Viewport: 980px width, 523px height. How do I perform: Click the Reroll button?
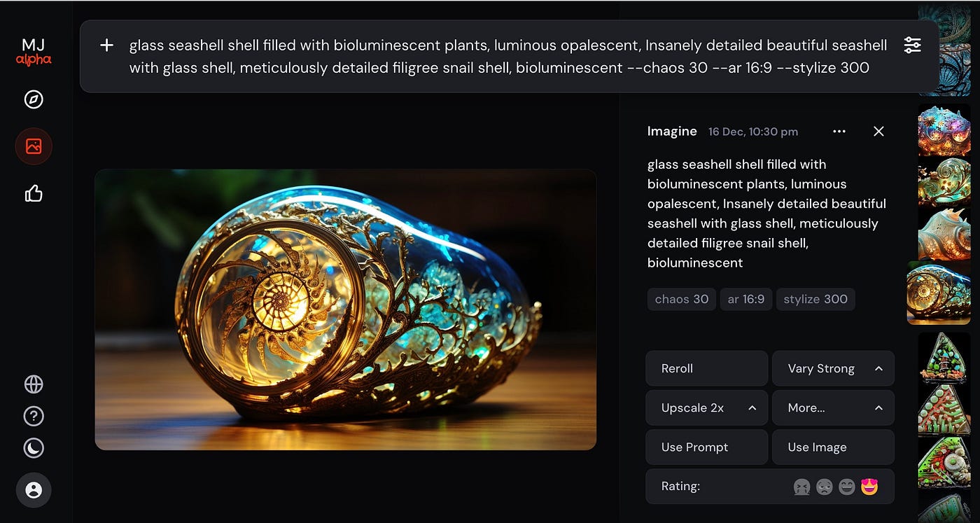(706, 369)
